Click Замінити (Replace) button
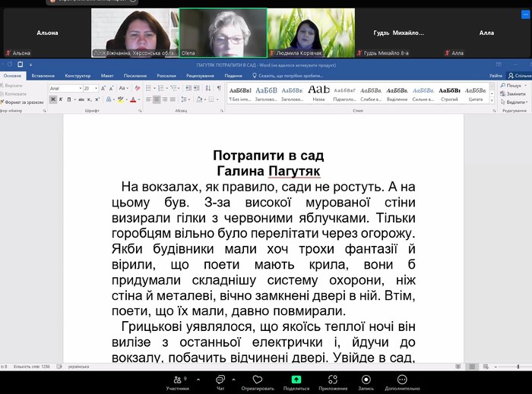532x394 pixels. tap(513, 94)
